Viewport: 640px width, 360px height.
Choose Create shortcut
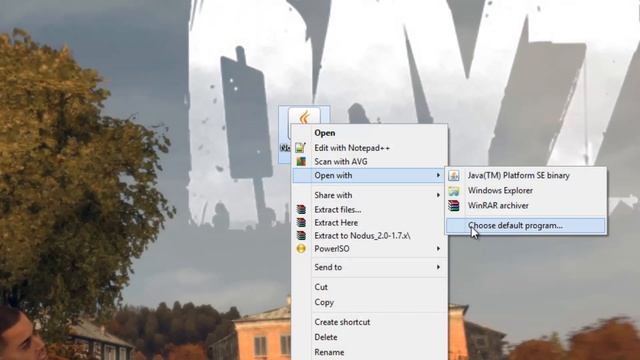pos(369,322)
